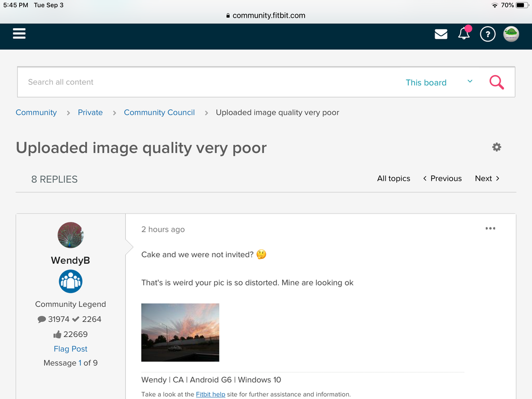
Task: Click the 8 REPLIES label
Action: pyautogui.click(x=54, y=179)
